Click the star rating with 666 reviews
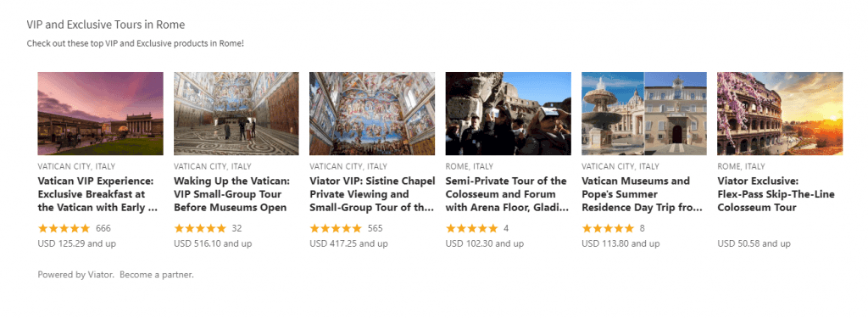This screenshot has width=868, height=318. point(64,228)
